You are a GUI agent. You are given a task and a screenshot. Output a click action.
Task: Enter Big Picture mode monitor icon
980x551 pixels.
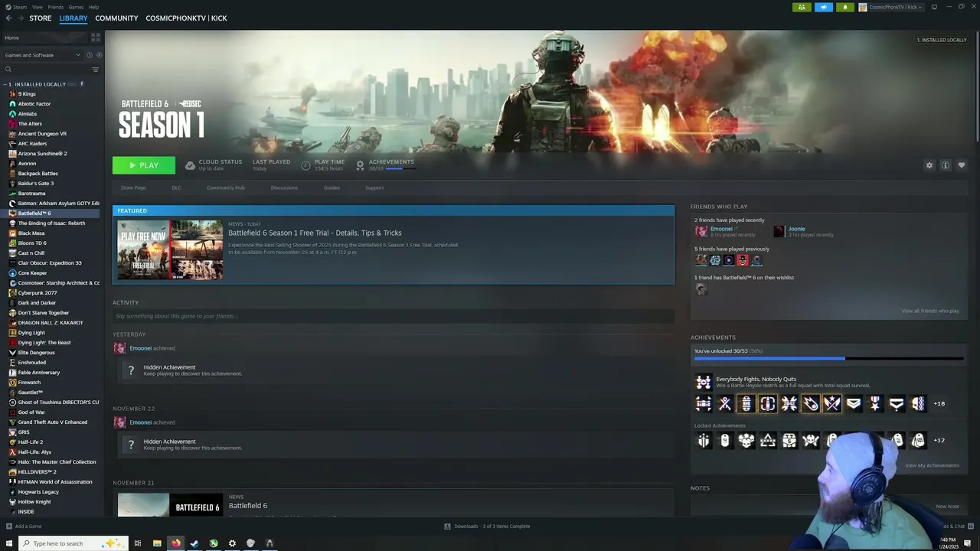pos(934,7)
